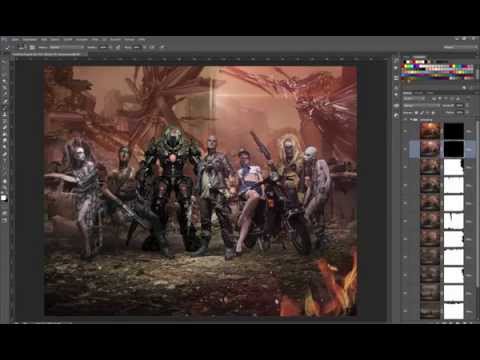Click the foreground color swatch
480x360 pixels.
3,198
